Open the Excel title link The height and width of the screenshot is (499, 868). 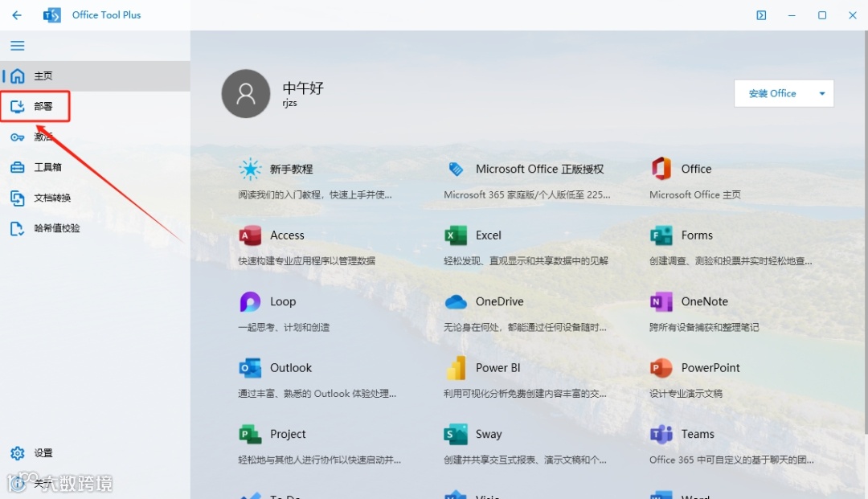pyautogui.click(x=489, y=235)
